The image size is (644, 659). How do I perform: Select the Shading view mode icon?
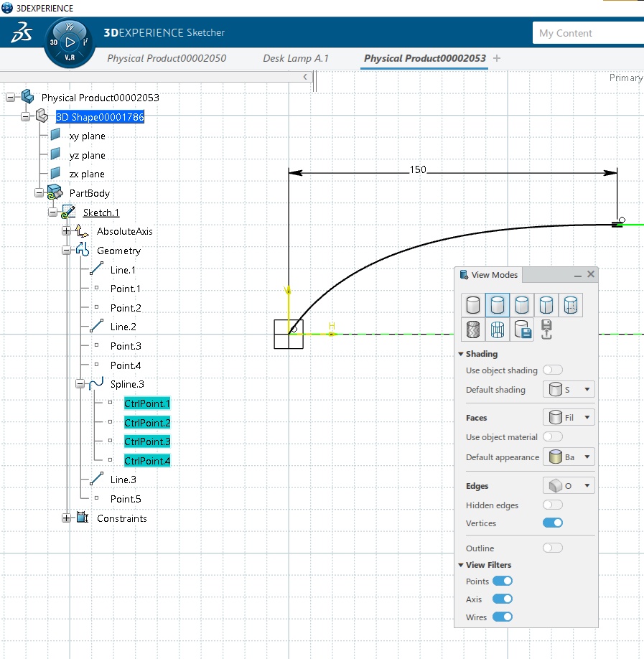(x=473, y=305)
